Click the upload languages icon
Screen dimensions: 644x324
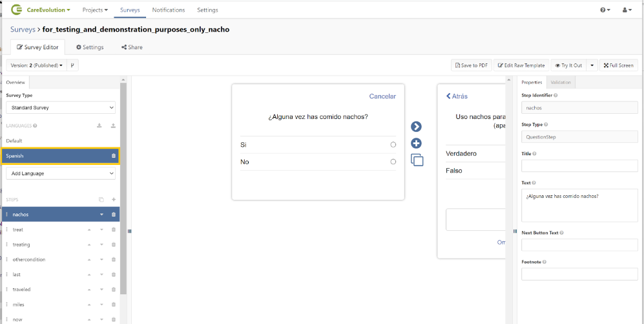113,125
